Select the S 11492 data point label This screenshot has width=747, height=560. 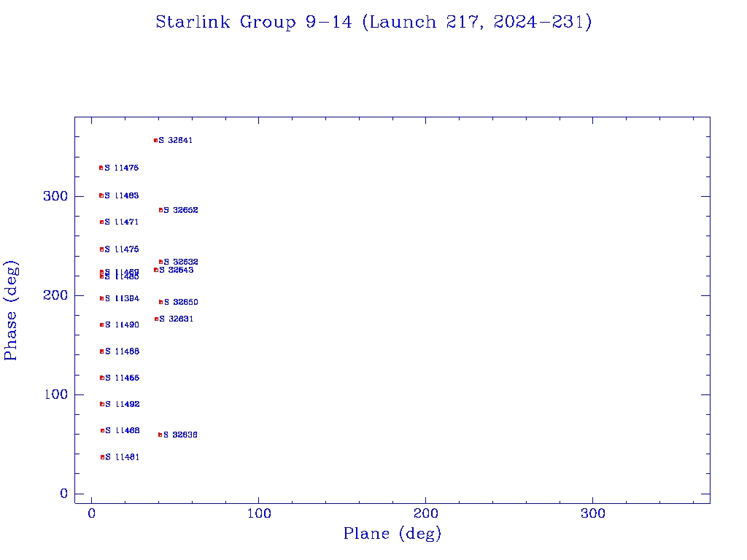[123, 404]
